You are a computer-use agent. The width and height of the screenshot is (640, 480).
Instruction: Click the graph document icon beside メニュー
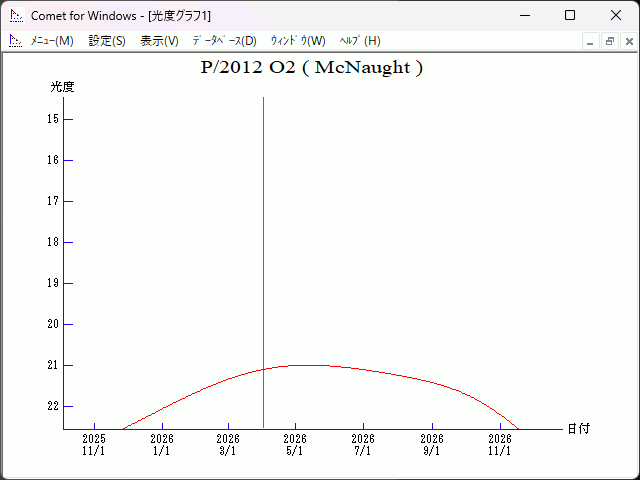pos(15,41)
